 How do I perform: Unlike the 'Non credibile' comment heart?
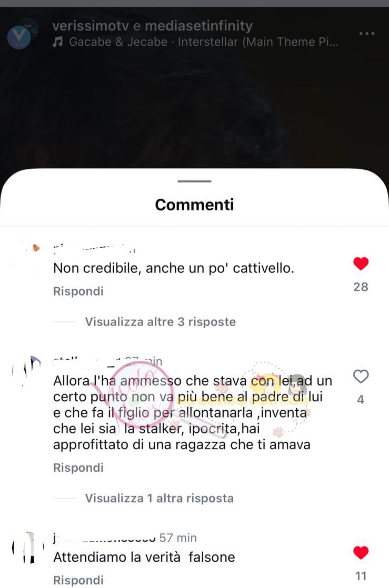(361, 263)
